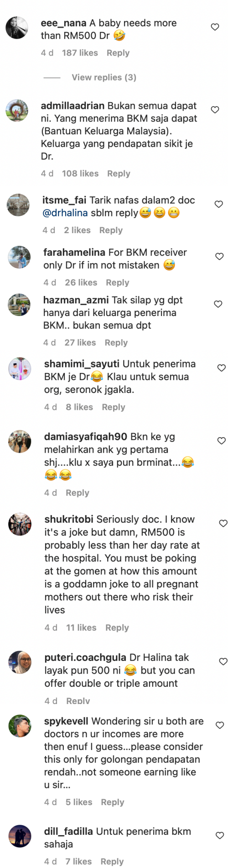Like damiasyafiqah90's comment
The image size is (228, 868).
click(x=221, y=441)
